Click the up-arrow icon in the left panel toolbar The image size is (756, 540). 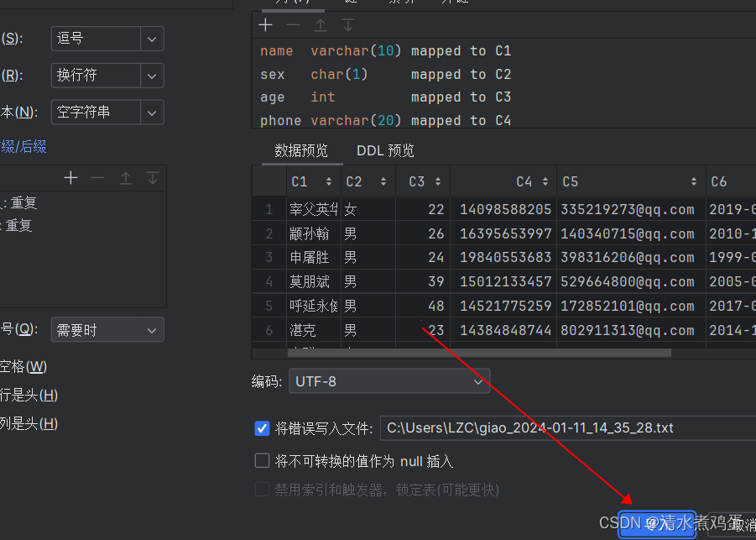(x=124, y=177)
